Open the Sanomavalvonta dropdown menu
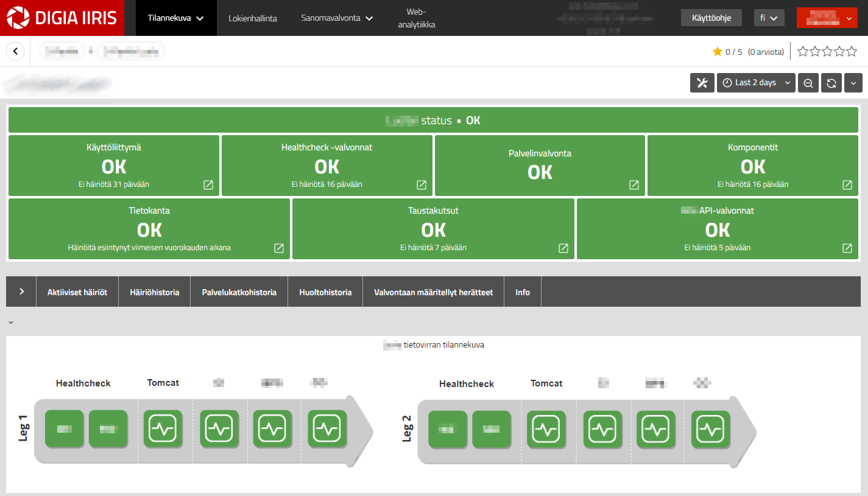868x496 pixels. 337,18
